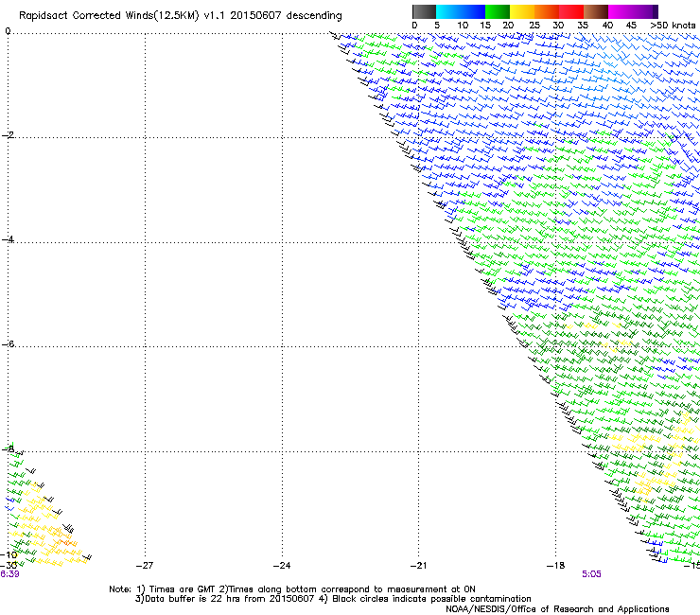Screen dimensions: 700x615
Task: Click the plot title with date 20150607
Action: (x=181, y=16)
